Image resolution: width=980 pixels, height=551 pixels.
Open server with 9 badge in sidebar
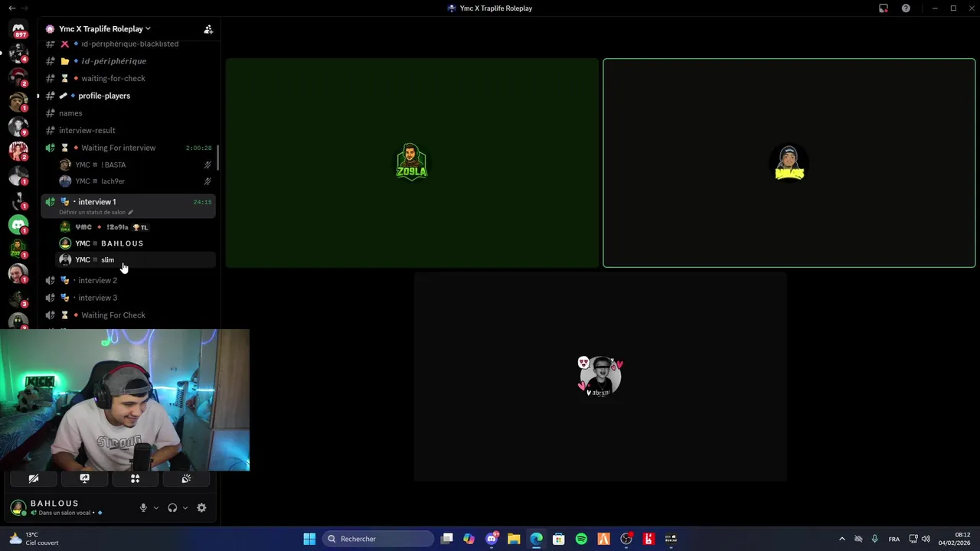point(18,126)
